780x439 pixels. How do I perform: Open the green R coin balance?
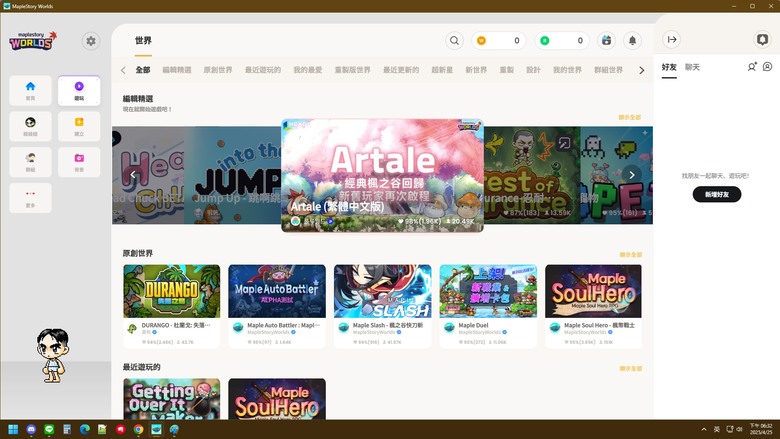click(562, 41)
